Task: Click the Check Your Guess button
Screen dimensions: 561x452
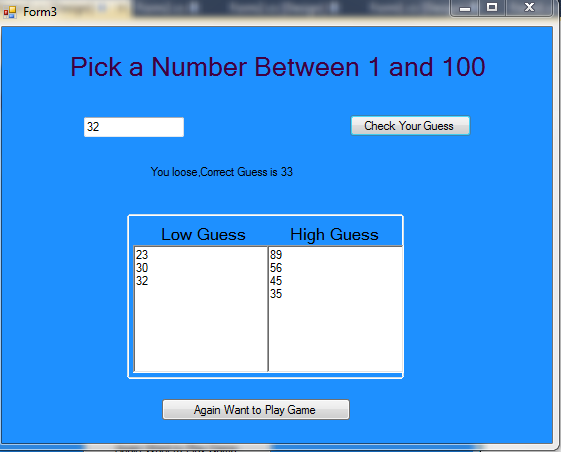Action: tap(410, 126)
